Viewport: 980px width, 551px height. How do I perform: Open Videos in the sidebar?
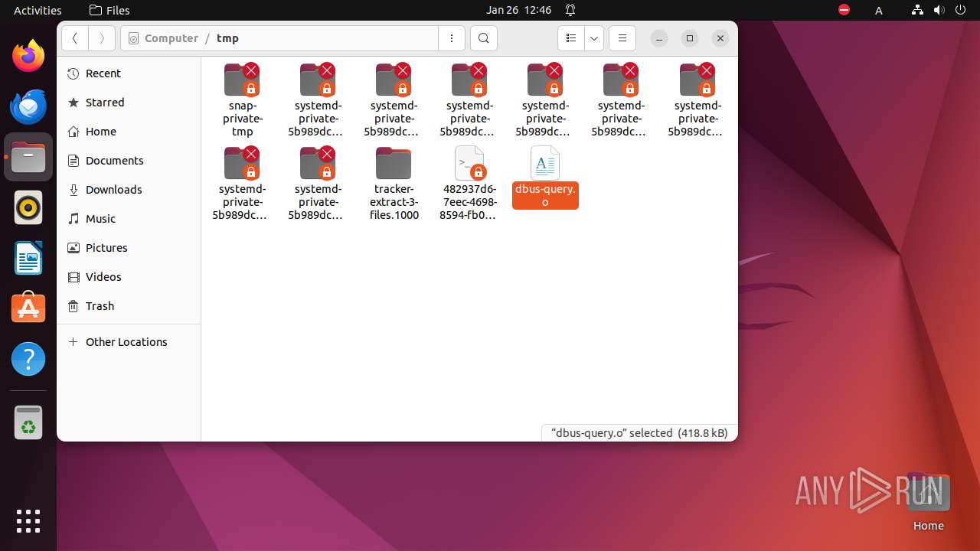[129, 277]
